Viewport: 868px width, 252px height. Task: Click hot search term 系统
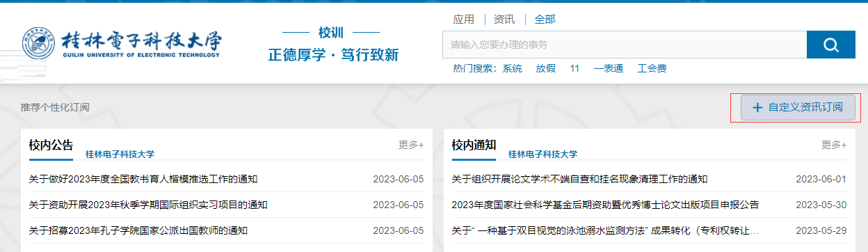tap(513, 68)
